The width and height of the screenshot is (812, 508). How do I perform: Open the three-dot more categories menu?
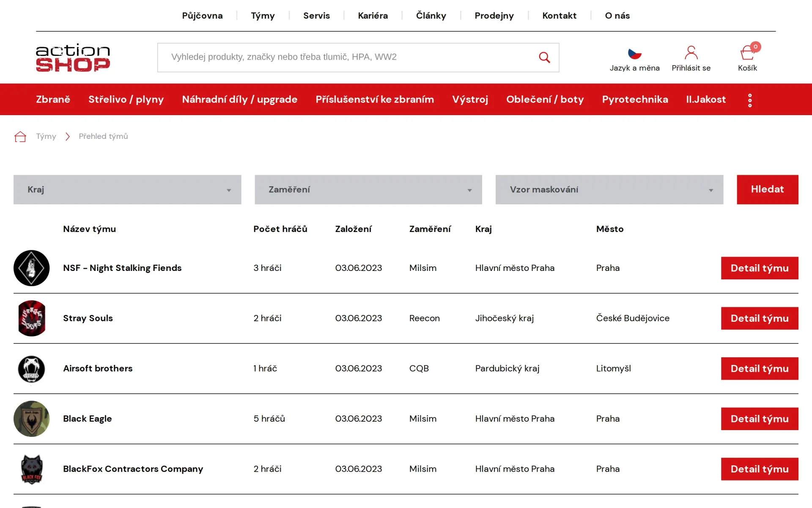(750, 100)
